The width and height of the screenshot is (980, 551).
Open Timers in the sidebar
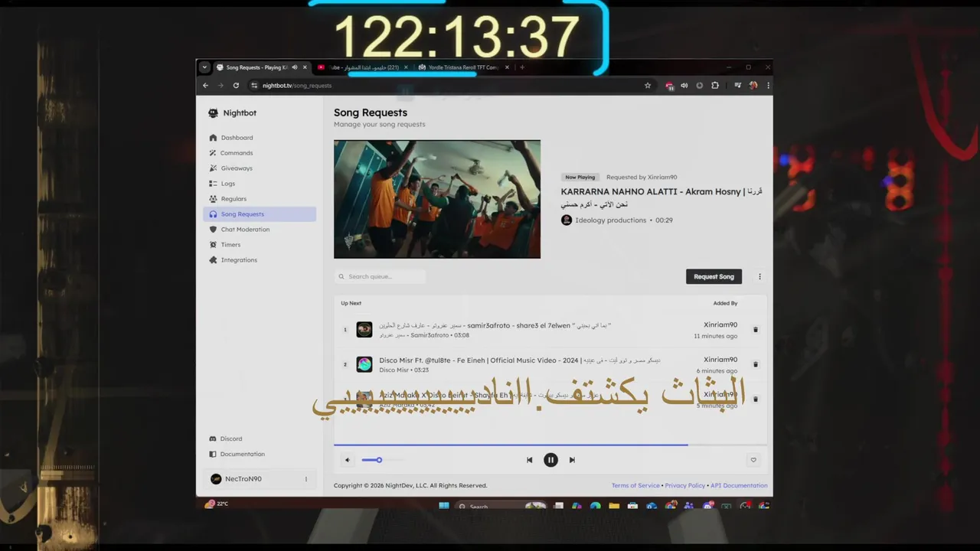[260, 245]
